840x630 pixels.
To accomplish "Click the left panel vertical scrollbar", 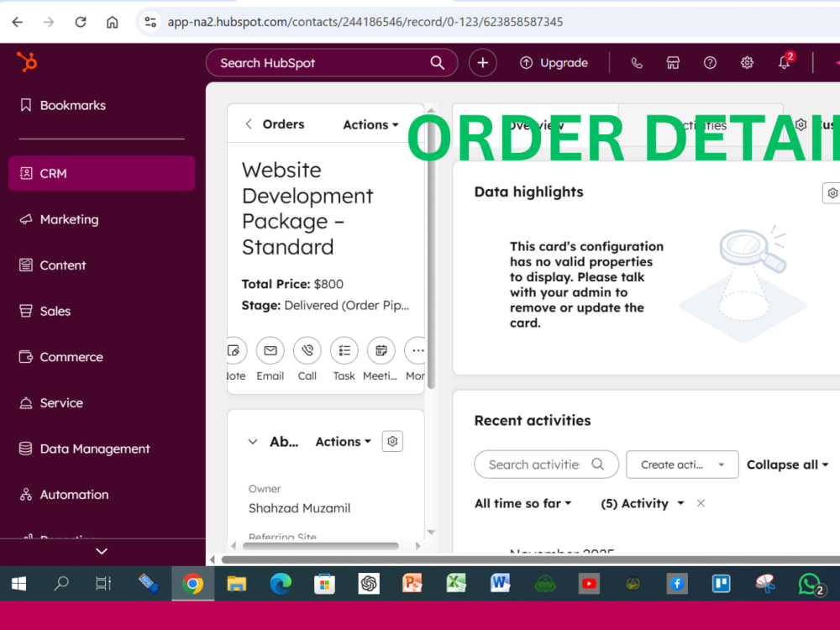I will coord(431,250).
